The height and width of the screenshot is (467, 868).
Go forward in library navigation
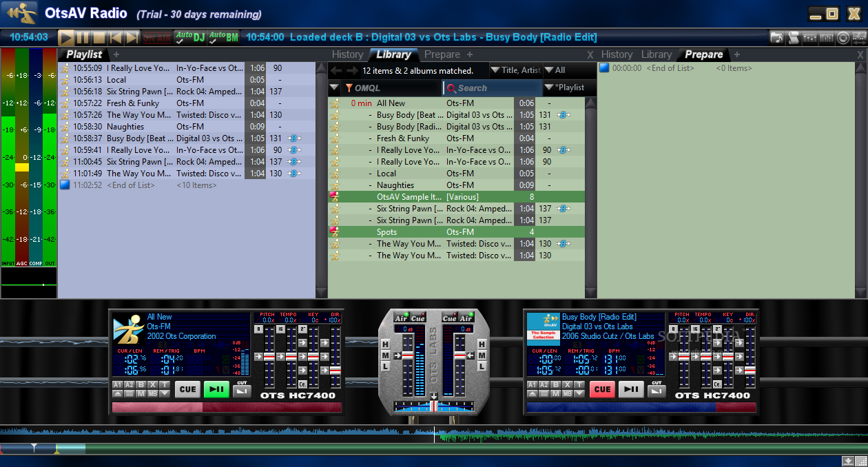pyautogui.click(x=352, y=70)
